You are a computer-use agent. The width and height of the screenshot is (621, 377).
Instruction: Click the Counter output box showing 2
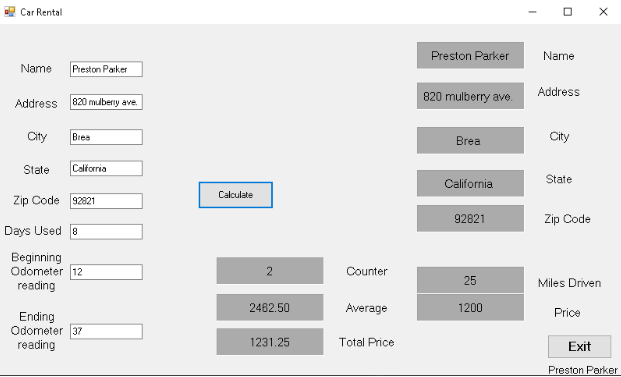(x=270, y=271)
